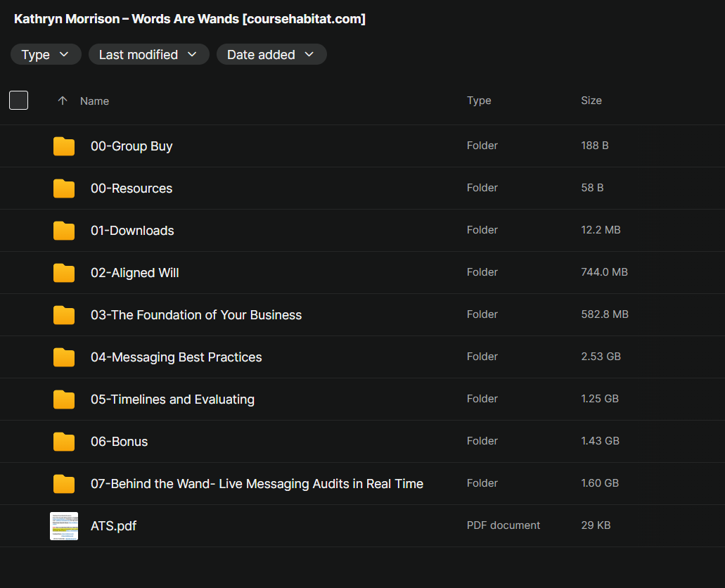Click the 00-Group Buy folder icon
Viewport: 725px width, 588px height.
[64, 146]
